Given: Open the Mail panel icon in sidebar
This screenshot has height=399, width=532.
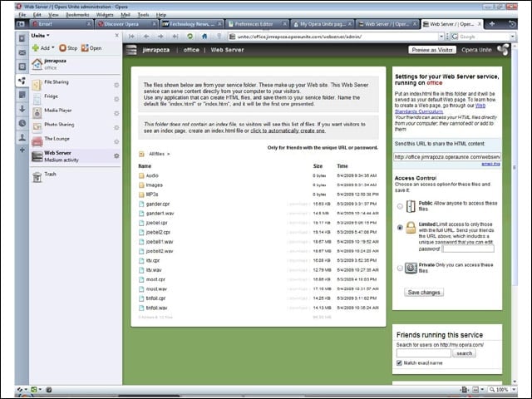Looking at the screenshot, I should pos(22,52).
